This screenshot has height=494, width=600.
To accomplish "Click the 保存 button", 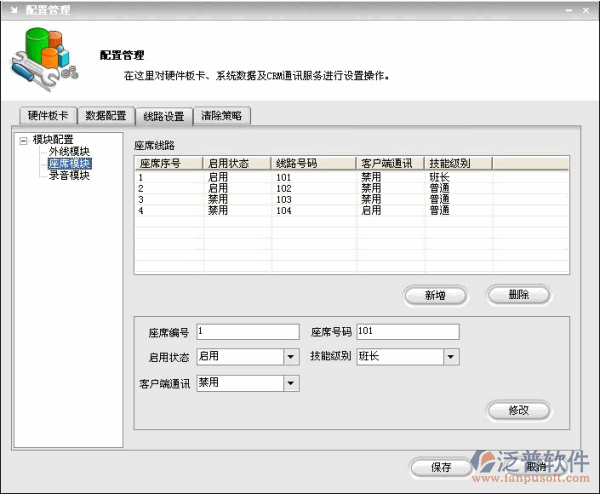I will tap(442, 467).
